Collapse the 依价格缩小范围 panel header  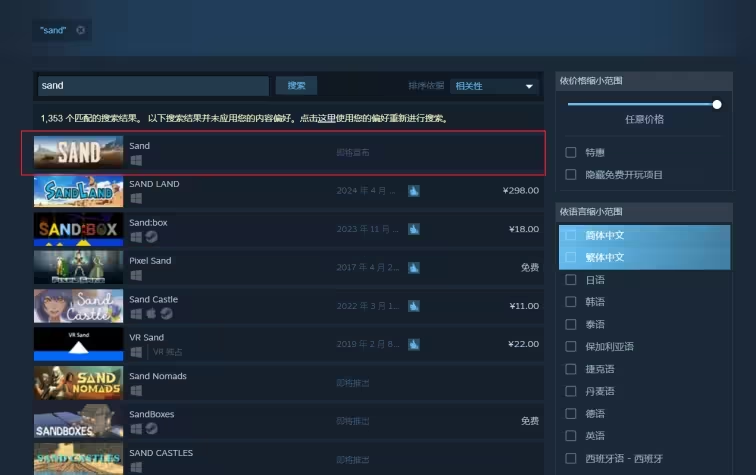click(644, 81)
